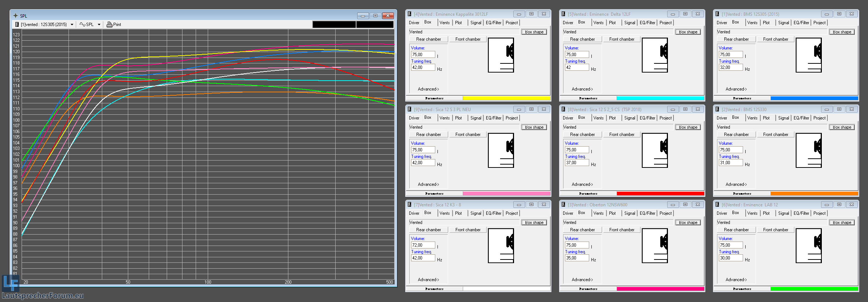The height and width of the screenshot is (302, 868).
Task: Click the yellow color bar in Kappalite 3012LF window
Action: pyautogui.click(x=506, y=98)
